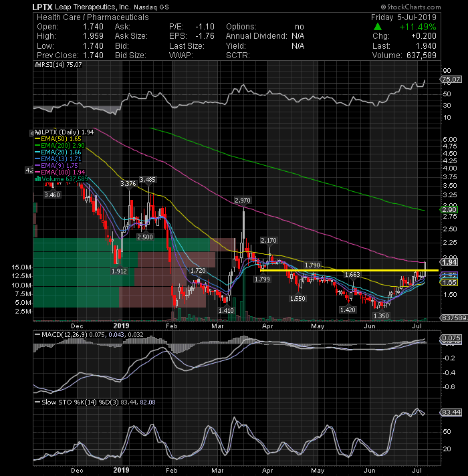Click the 83.44 stochastic axis tag
468x476 pixels.
click(x=451, y=412)
